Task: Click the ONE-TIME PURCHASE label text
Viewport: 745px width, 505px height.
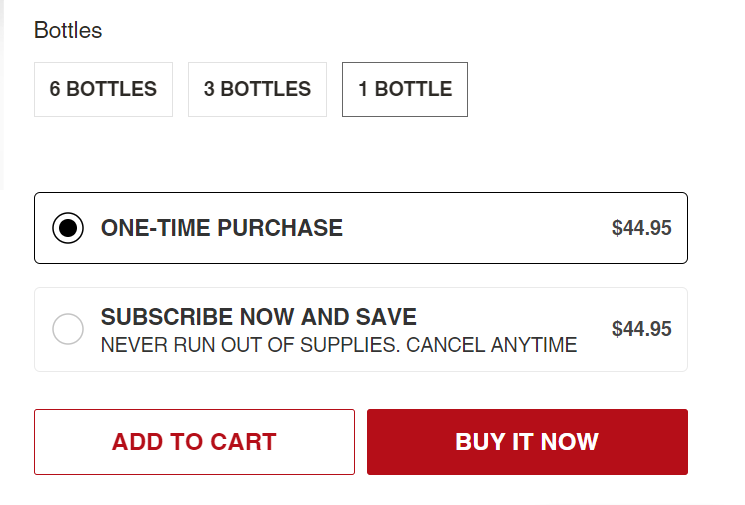Action: [x=221, y=228]
